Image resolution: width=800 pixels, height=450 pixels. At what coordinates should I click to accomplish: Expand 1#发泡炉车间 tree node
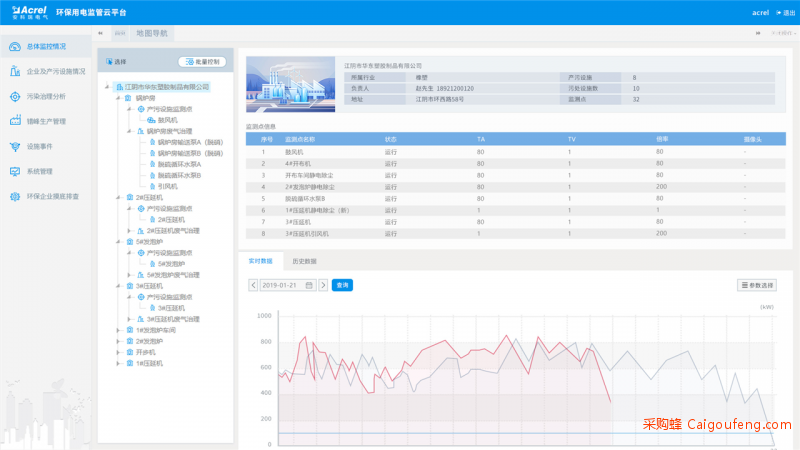(x=118, y=331)
